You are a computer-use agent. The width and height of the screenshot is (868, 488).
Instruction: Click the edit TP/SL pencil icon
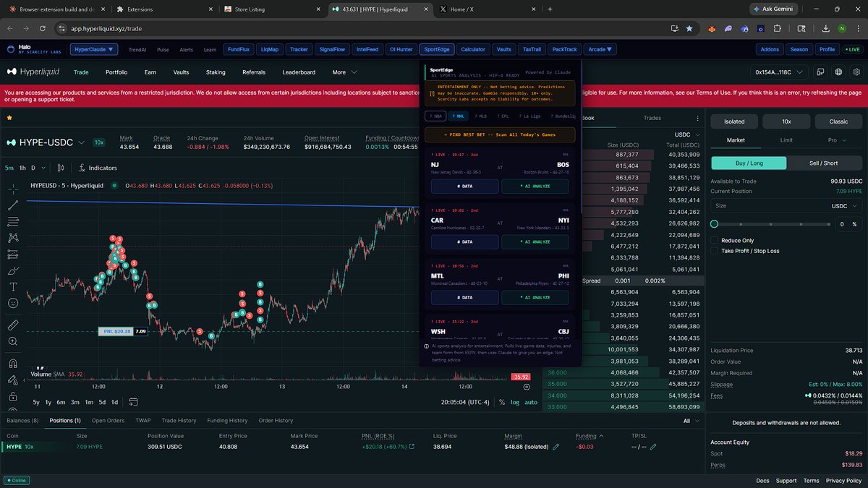(653, 447)
